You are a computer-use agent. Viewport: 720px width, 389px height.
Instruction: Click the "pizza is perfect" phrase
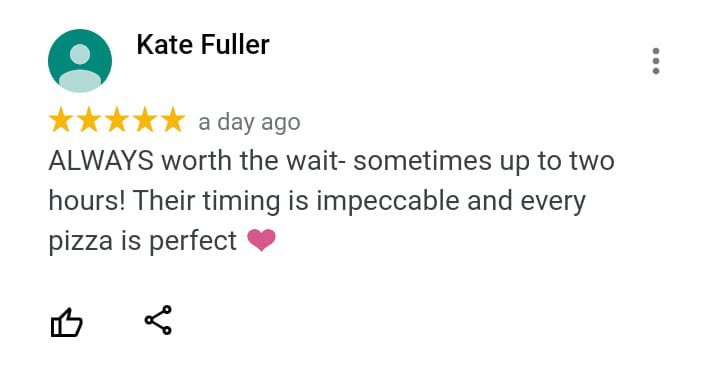pos(143,242)
